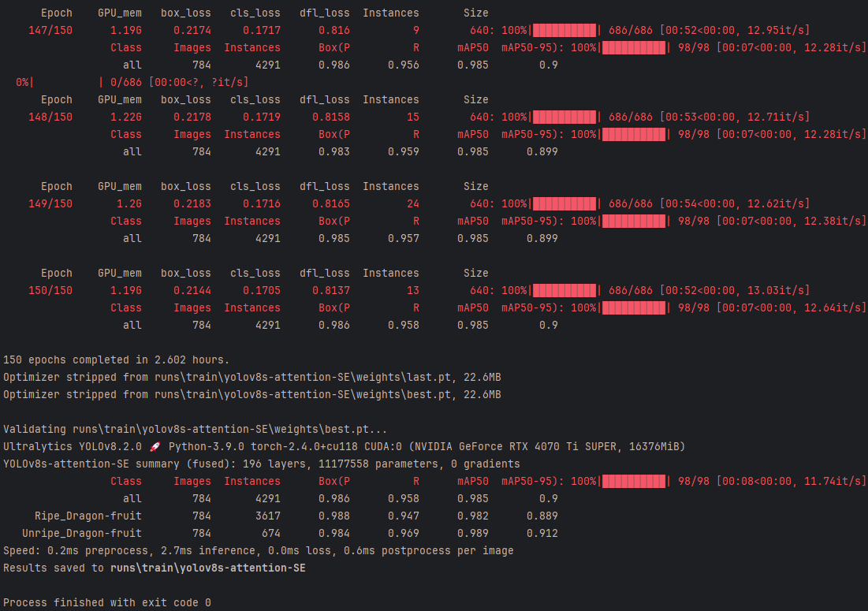
Task: Click the epoch counter 150/150
Action: pos(50,291)
